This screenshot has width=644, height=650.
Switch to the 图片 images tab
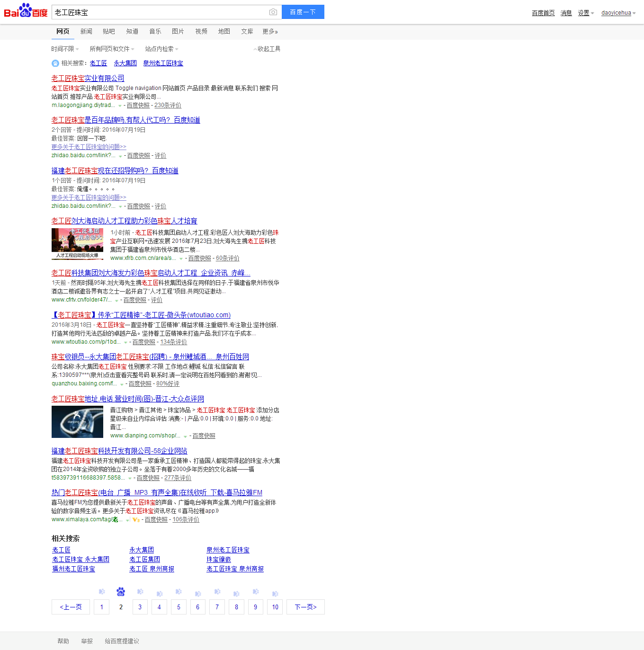coord(178,31)
